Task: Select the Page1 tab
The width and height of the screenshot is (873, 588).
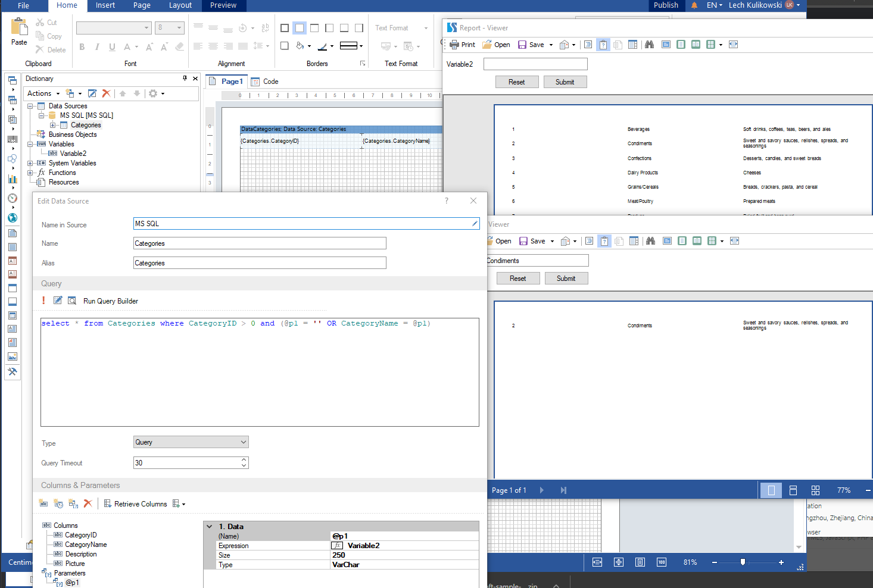Action: (x=226, y=82)
